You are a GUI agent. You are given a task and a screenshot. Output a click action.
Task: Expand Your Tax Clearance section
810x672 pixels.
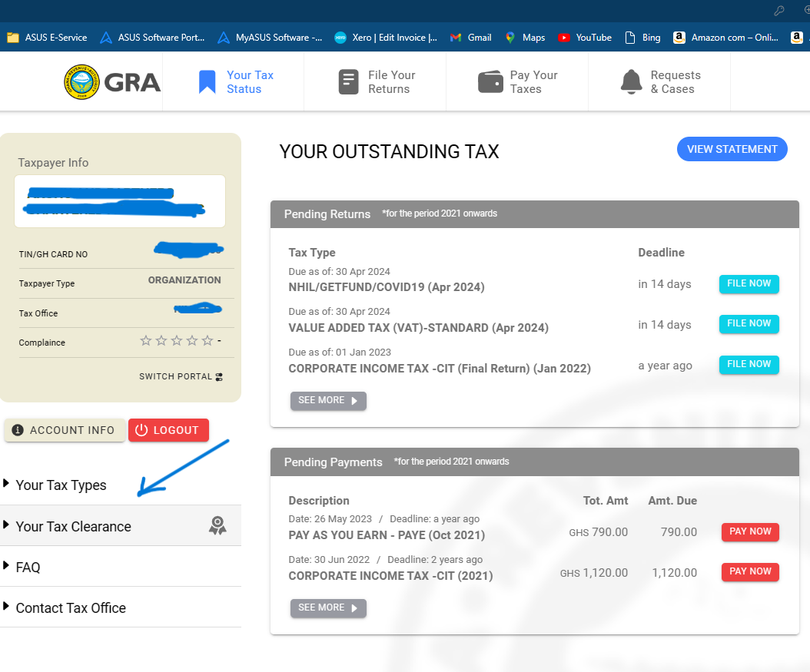(x=73, y=526)
